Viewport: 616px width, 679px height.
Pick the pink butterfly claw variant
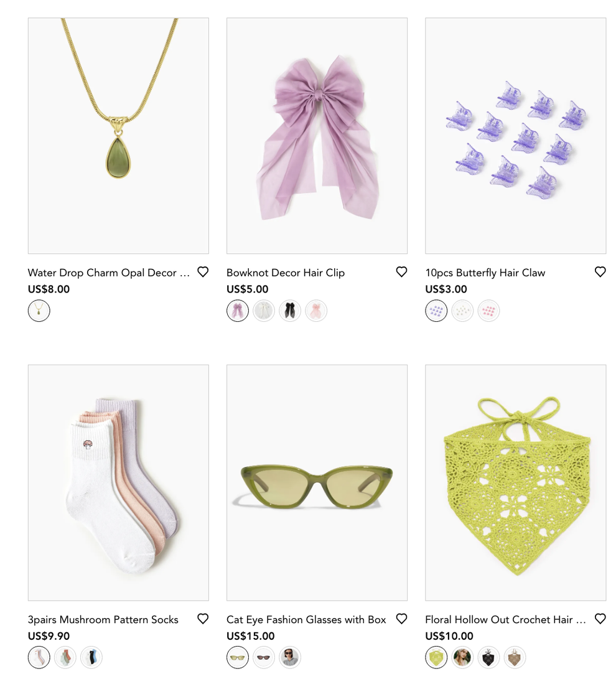pos(487,311)
